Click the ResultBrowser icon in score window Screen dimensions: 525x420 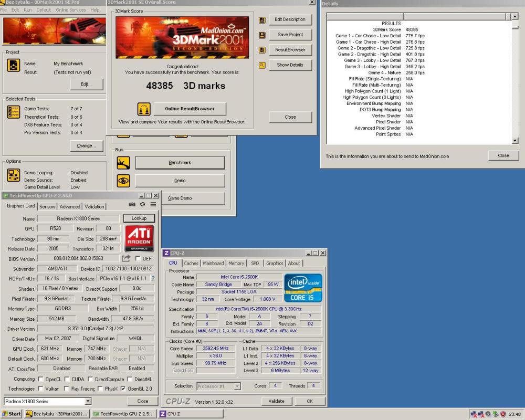(x=262, y=50)
